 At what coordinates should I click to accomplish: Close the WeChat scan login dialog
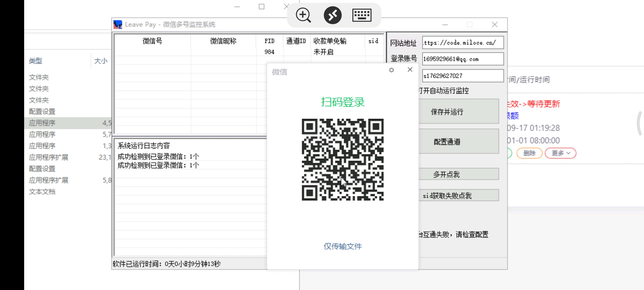410,69
